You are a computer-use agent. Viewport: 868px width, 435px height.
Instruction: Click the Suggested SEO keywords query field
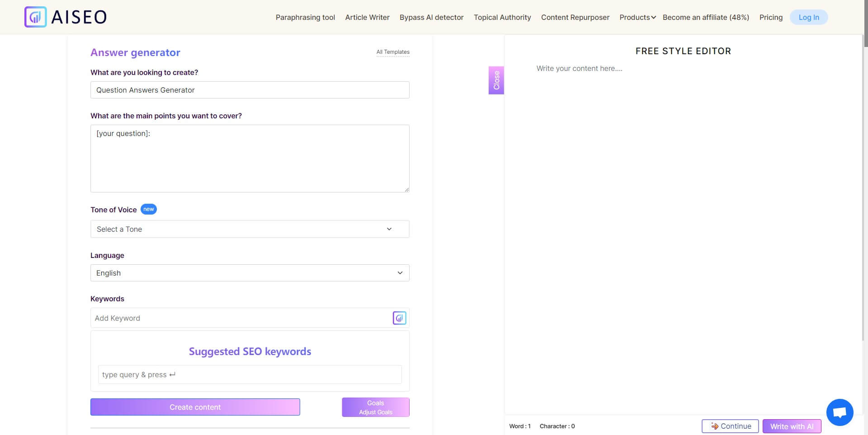[x=250, y=374]
